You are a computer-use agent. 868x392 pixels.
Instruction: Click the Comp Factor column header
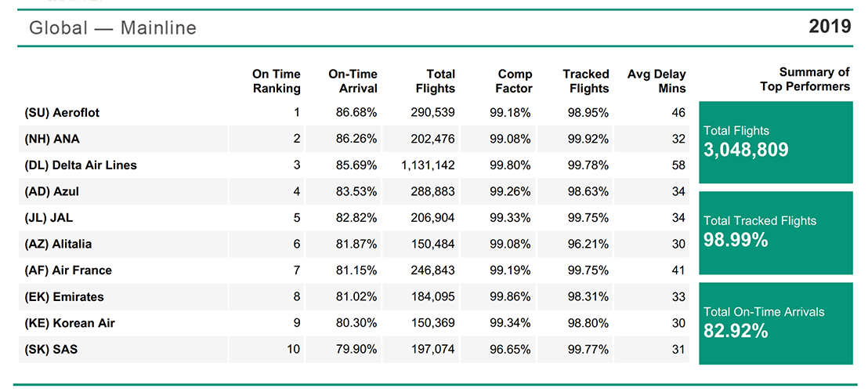click(x=514, y=82)
